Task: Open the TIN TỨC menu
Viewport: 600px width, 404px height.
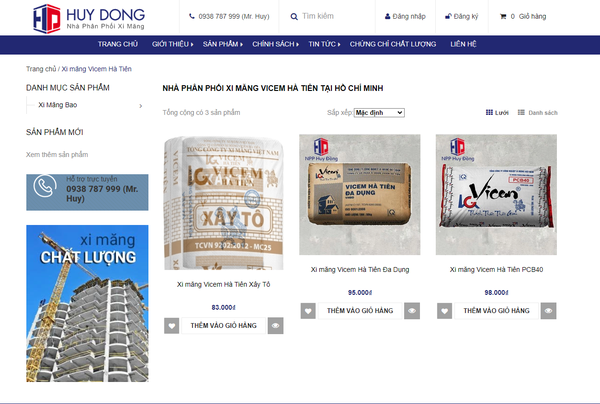Action: tap(324, 44)
